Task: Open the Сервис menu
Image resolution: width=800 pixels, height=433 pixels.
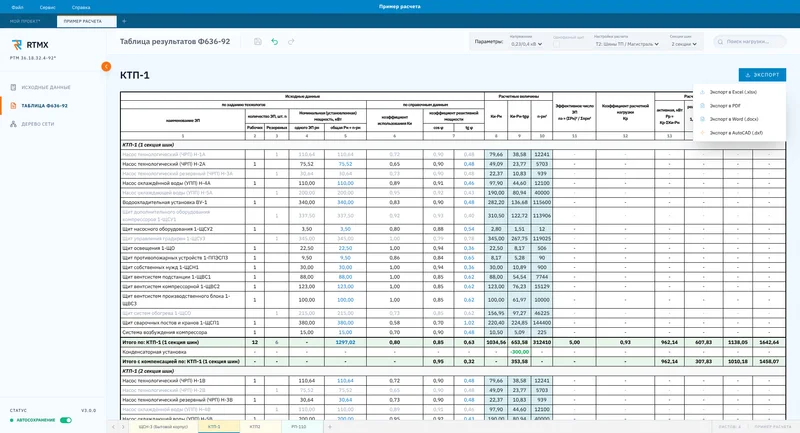Action: [47, 7]
